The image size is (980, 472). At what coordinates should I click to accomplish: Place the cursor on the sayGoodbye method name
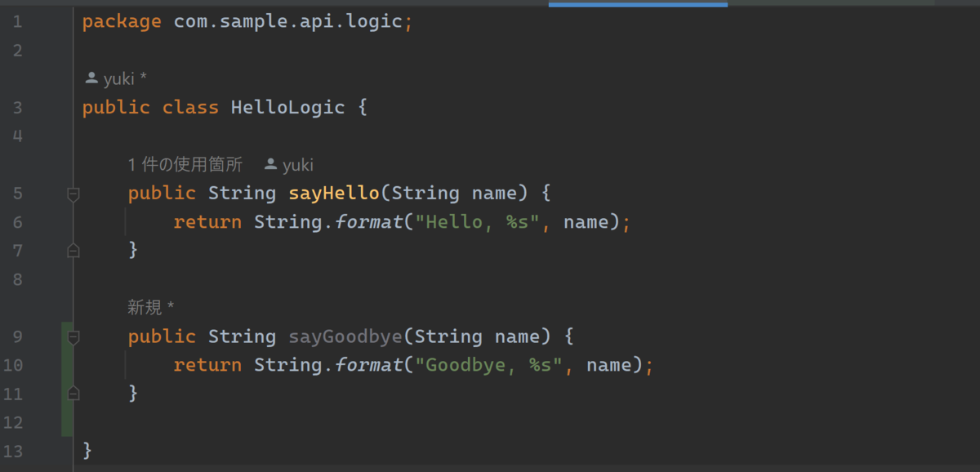[344, 336]
